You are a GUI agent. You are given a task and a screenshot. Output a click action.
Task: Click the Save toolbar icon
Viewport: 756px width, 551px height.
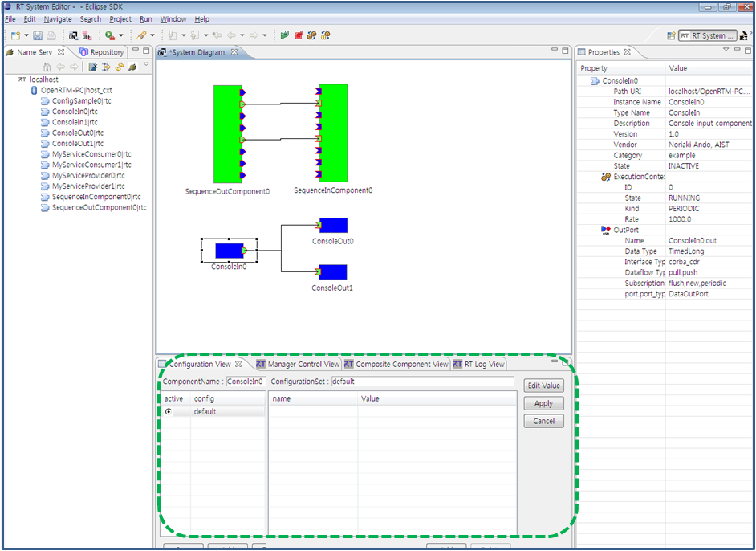38,35
